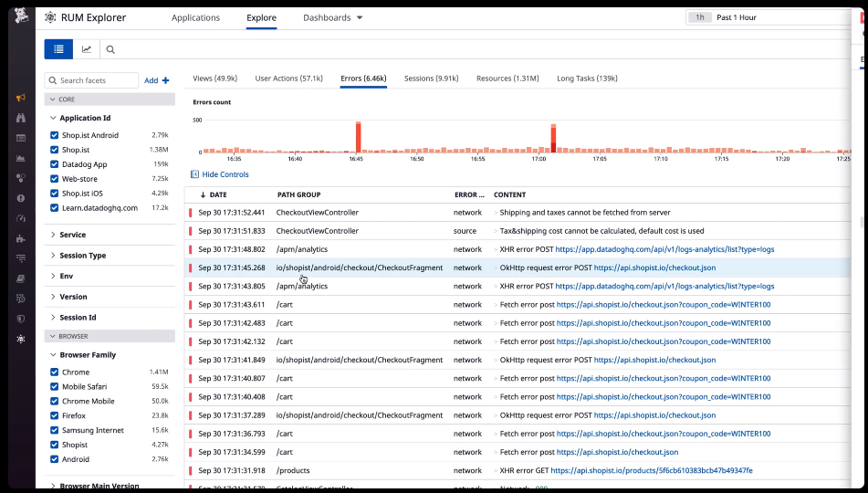Switch to the timeseries graph view icon

(x=87, y=49)
